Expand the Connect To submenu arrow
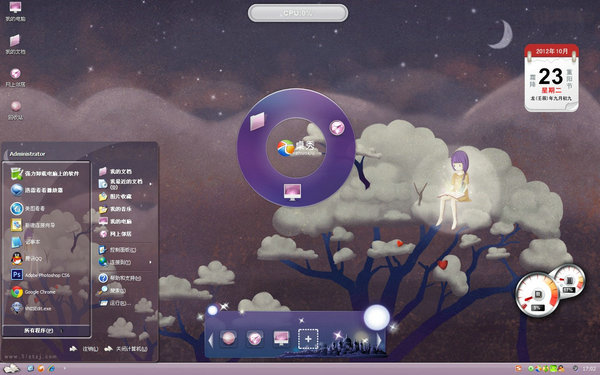 (150, 262)
